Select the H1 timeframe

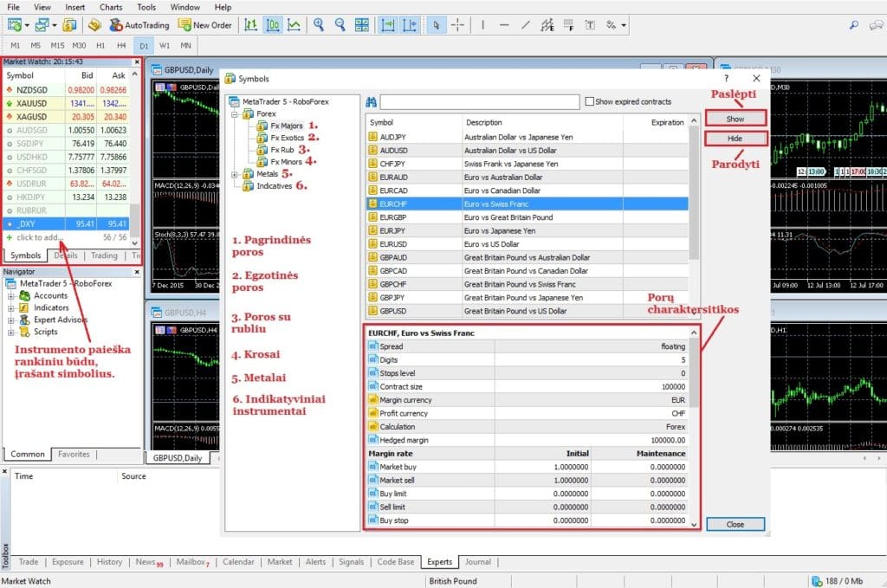click(100, 45)
